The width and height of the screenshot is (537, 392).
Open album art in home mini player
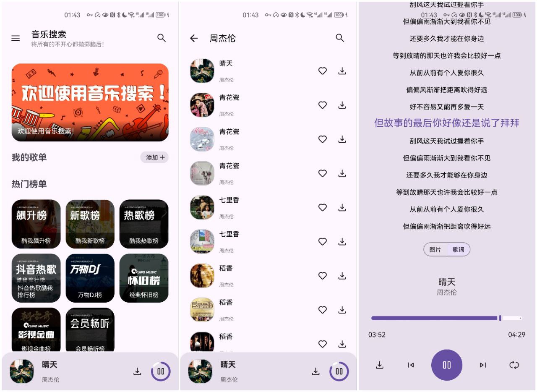22,371
